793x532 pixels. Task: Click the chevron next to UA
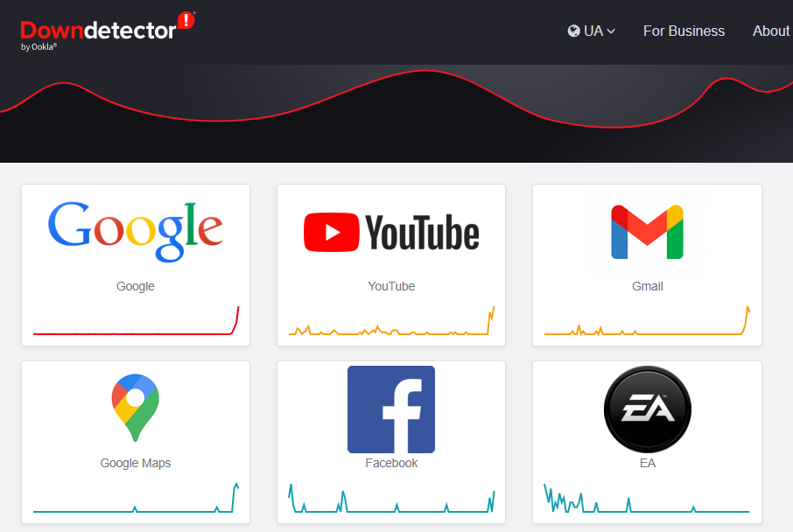611,31
